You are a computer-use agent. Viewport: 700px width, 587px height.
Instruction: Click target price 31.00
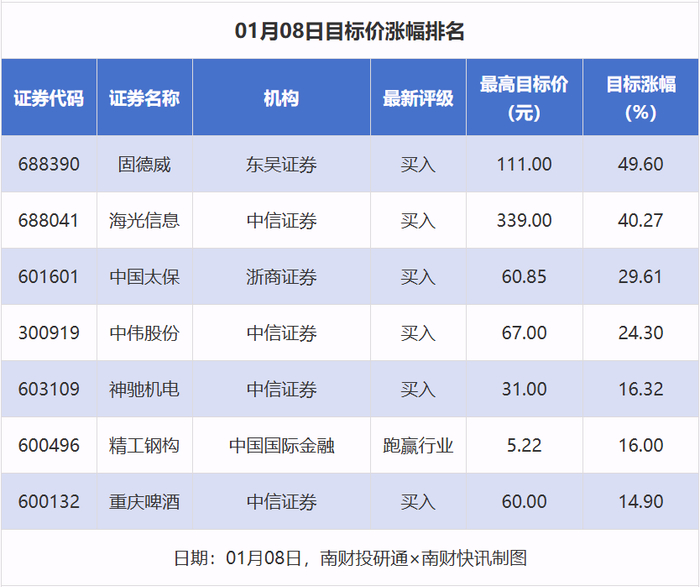point(524,389)
